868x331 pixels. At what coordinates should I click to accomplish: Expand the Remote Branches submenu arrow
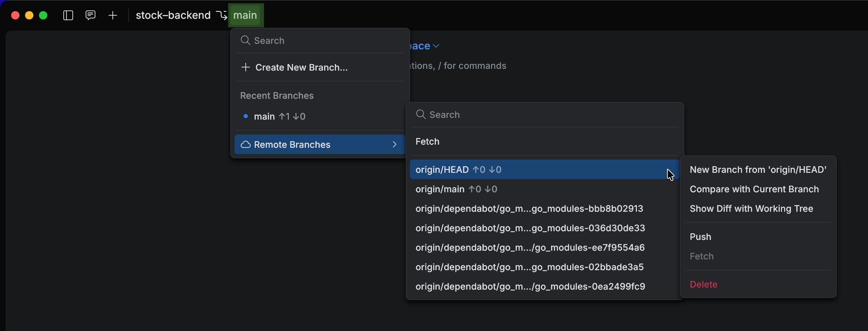pos(395,145)
